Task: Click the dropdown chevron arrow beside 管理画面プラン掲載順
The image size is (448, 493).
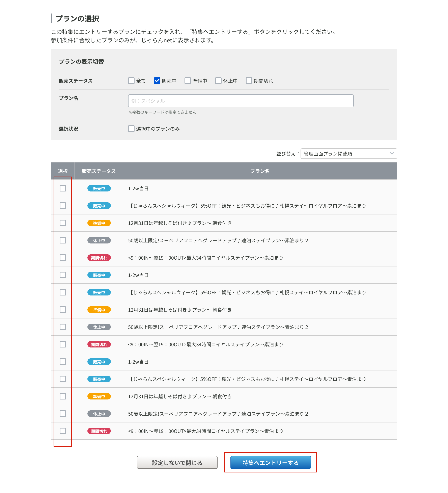Action: [392, 154]
